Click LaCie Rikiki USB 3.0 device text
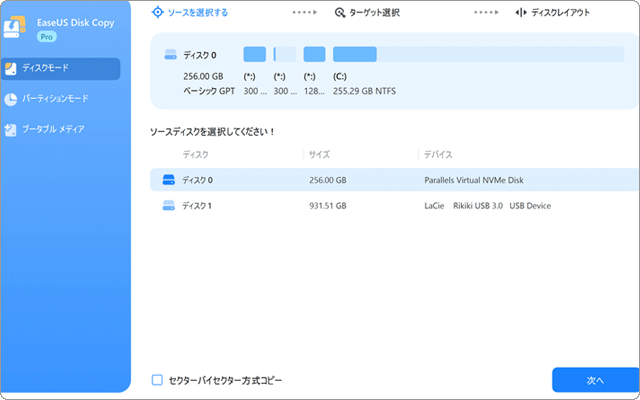 488,206
